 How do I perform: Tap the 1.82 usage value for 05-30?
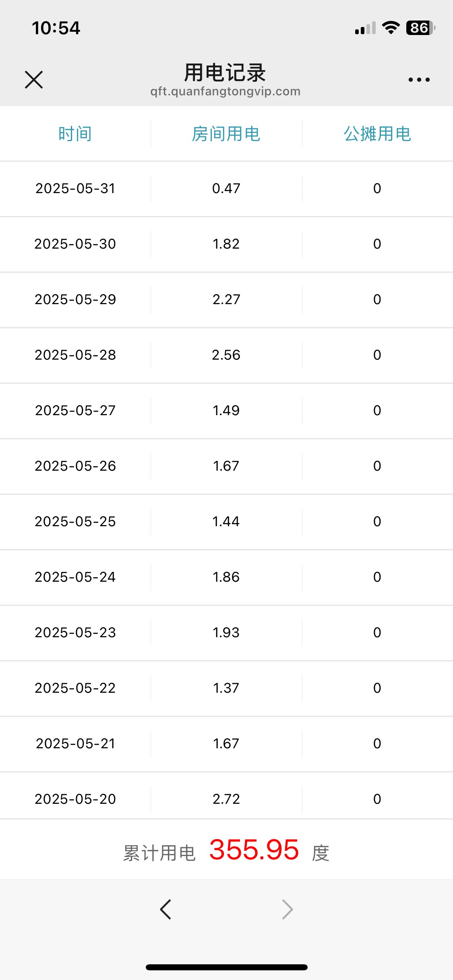coord(226,244)
